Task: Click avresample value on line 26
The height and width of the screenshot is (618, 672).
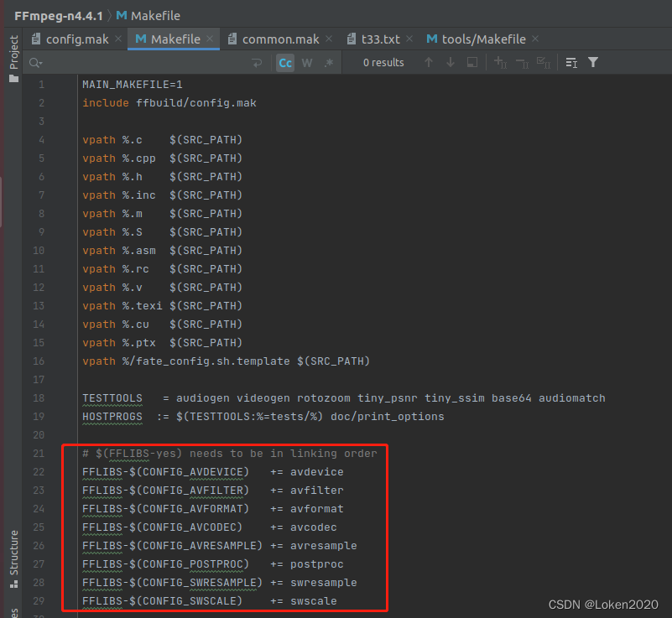Action: pos(324,546)
